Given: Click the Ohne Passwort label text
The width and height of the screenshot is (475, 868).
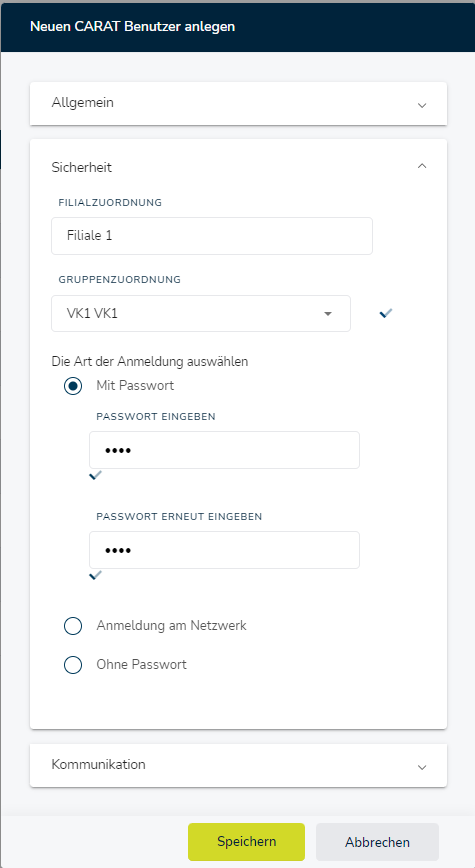Looking at the screenshot, I should (141, 664).
